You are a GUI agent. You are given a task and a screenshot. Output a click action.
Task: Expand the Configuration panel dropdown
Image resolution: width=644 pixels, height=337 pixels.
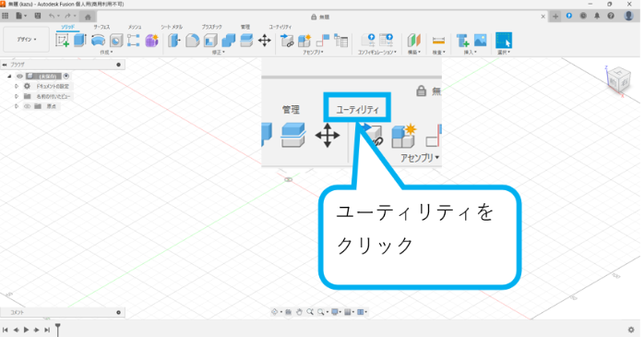pos(377,53)
